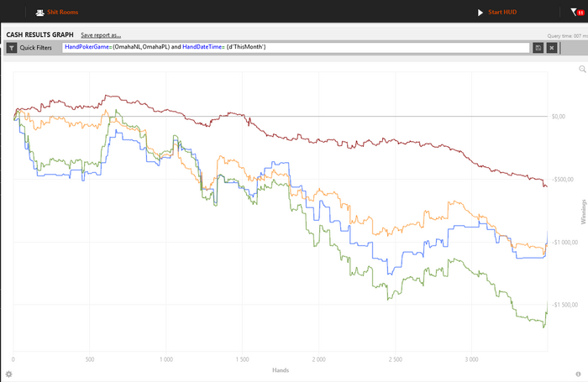Viewport: 588px width, 382px height.
Task: Click the Quick Filters label
Action: (35, 48)
